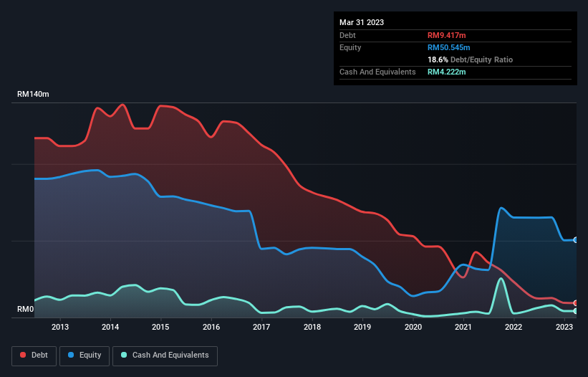Select the 2020 x-axis label
588x377 pixels.
pyautogui.click(x=413, y=327)
